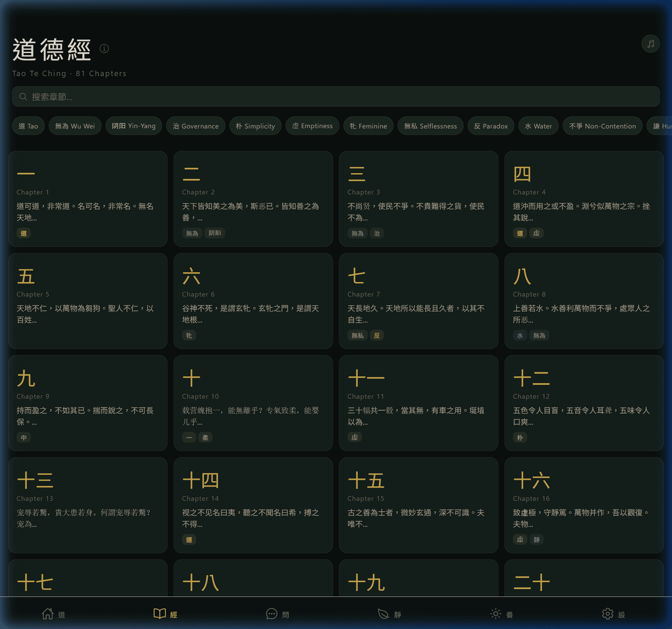Click the 十三 numeral of Chapter 13
This screenshot has width=672, height=629.
click(x=35, y=481)
